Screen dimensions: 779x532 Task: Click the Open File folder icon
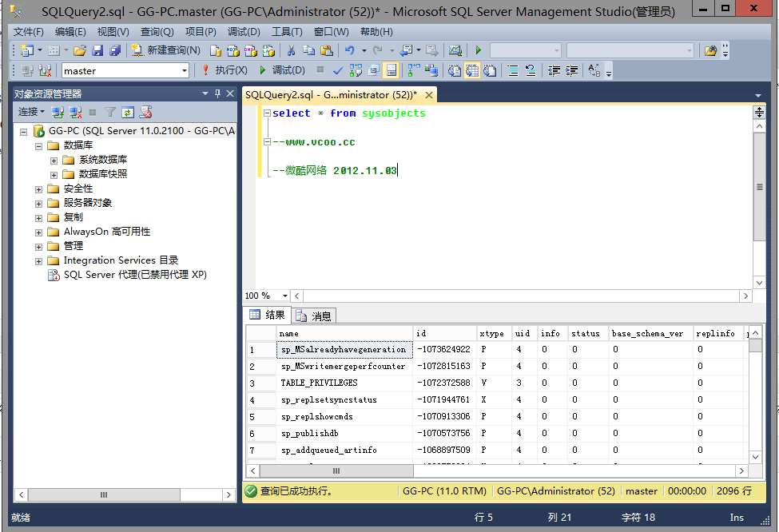tap(80, 50)
